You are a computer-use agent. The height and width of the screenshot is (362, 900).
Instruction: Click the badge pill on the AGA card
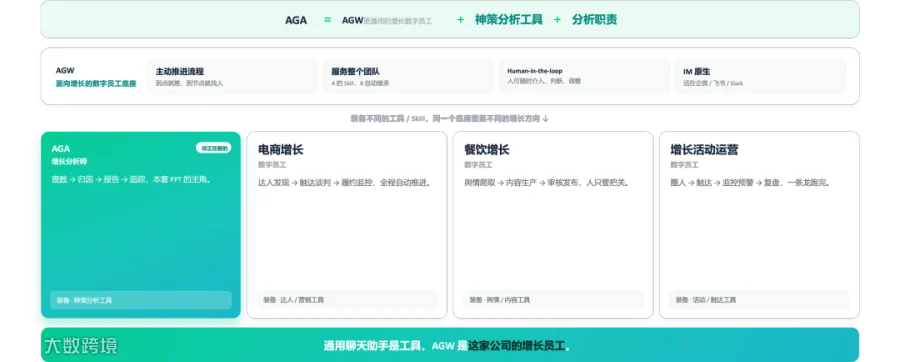(x=214, y=148)
